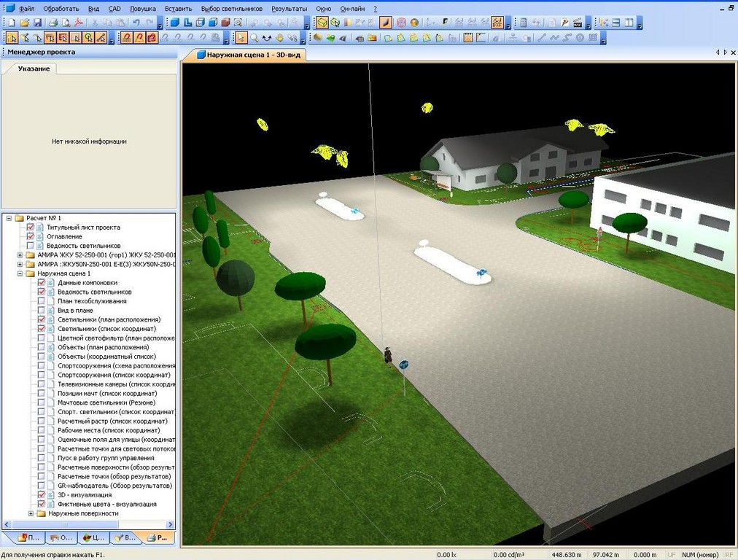
Task: Click the 'Указание' panel tab
Action: pos(34,69)
